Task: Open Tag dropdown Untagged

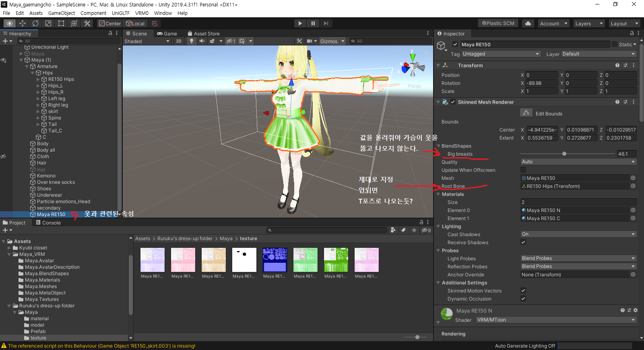Action: (501, 54)
